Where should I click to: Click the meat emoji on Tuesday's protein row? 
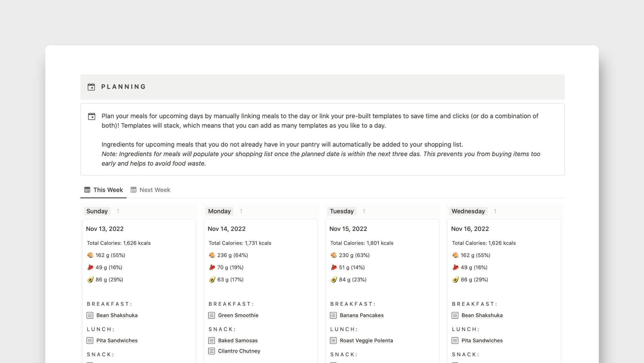[333, 267]
